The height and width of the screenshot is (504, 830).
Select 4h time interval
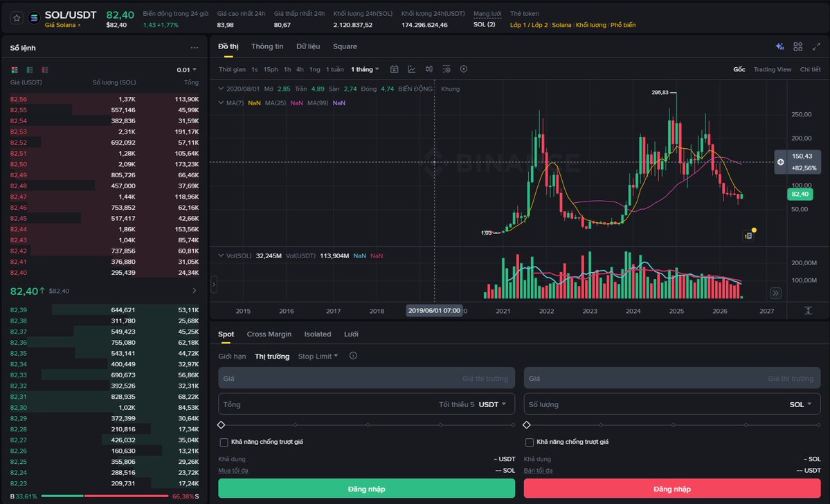tap(300, 69)
